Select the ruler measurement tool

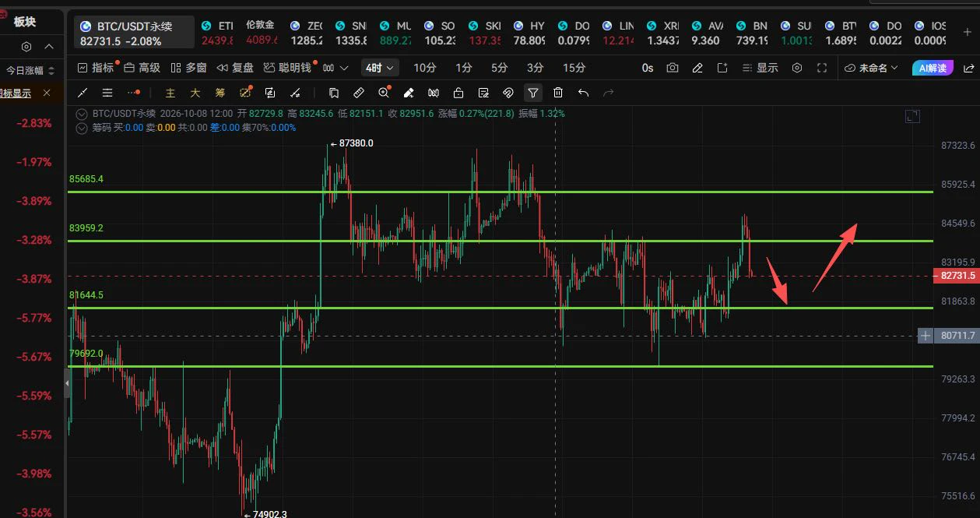359,93
